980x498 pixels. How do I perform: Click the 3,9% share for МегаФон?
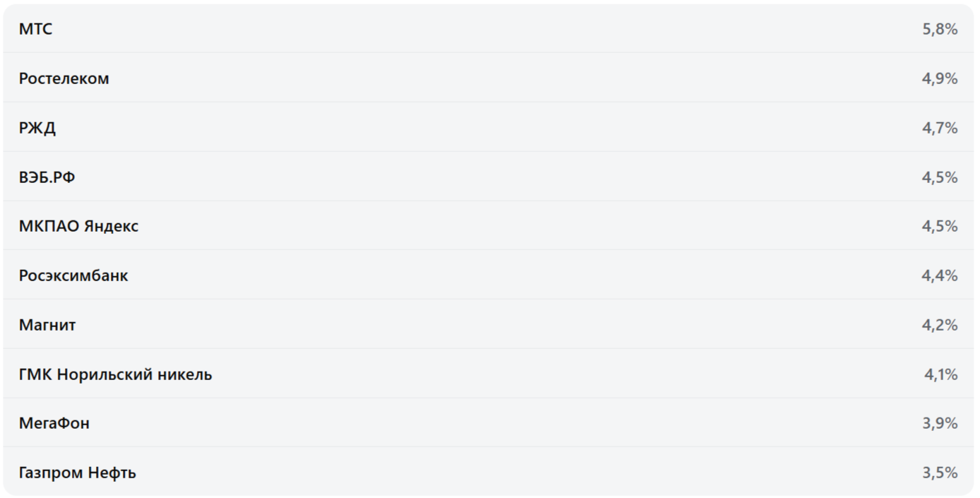(x=940, y=423)
